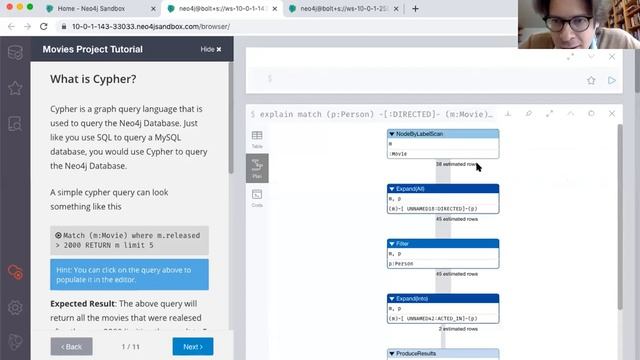Collapse the NodeByLabelScan plan operator
This screenshot has height=360, width=640.
click(392, 134)
